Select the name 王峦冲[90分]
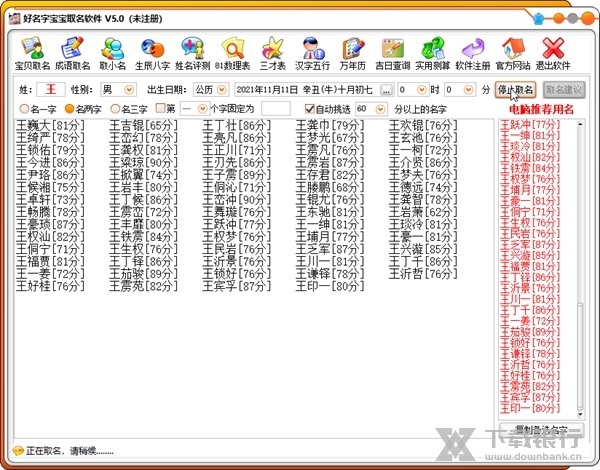This screenshot has width=600, height=470. tap(236, 199)
